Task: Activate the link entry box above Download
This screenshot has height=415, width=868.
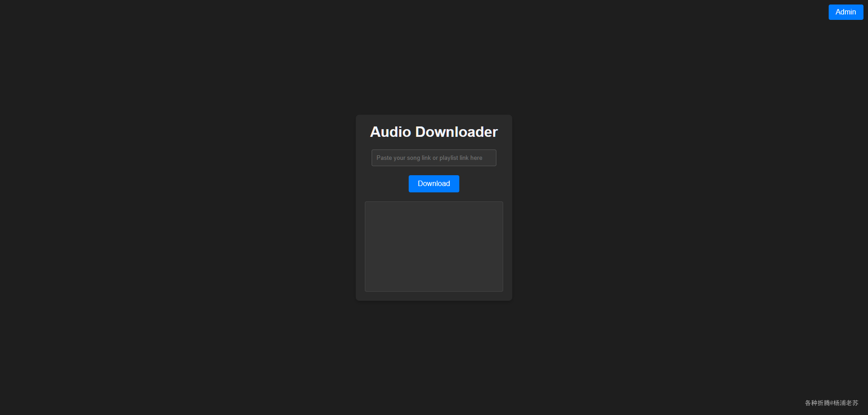Action: (x=434, y=158)
